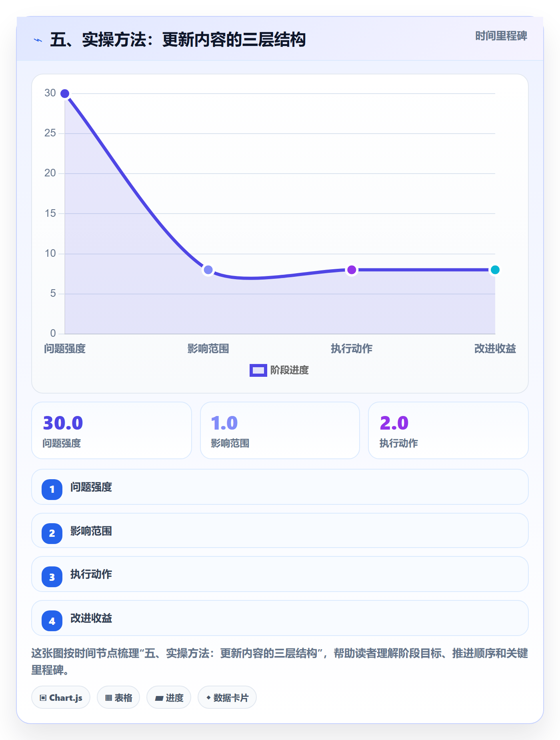Click the 2.0 stat card value

coord(394,423)
